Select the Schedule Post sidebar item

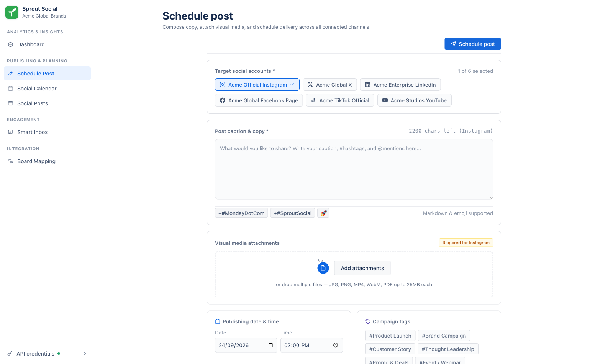(47, 74)
